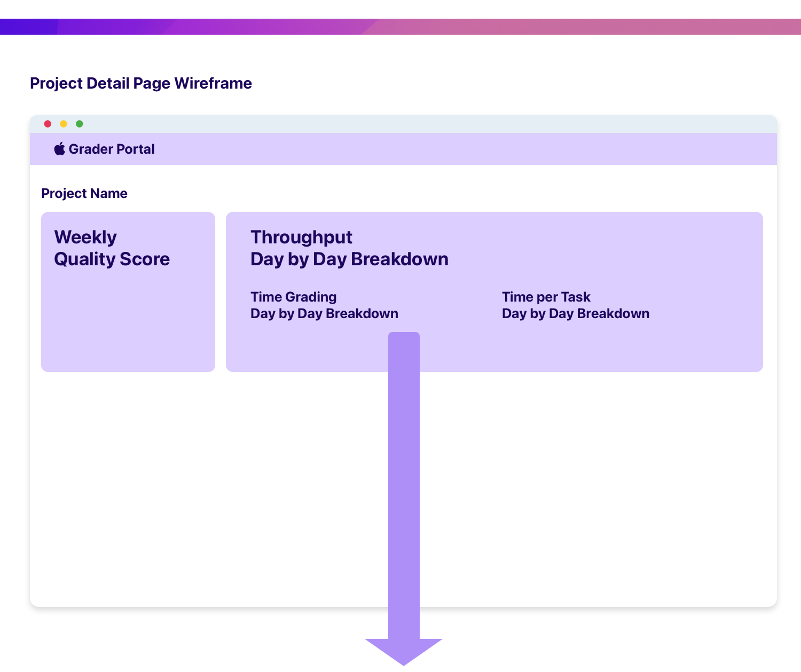Select the Project Name heading
The height and width of the screenshot is (672, 801).
click(84, 193)
